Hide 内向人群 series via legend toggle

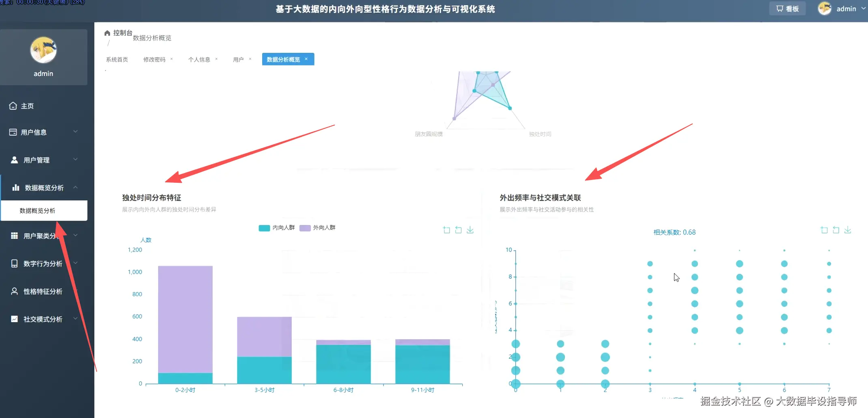click(x=276, y=228)
